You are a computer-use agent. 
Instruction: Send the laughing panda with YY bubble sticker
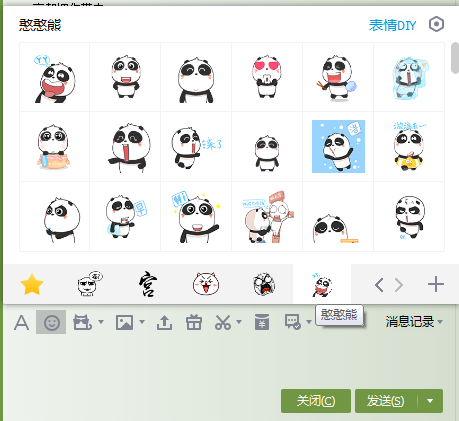click(55, 77)
